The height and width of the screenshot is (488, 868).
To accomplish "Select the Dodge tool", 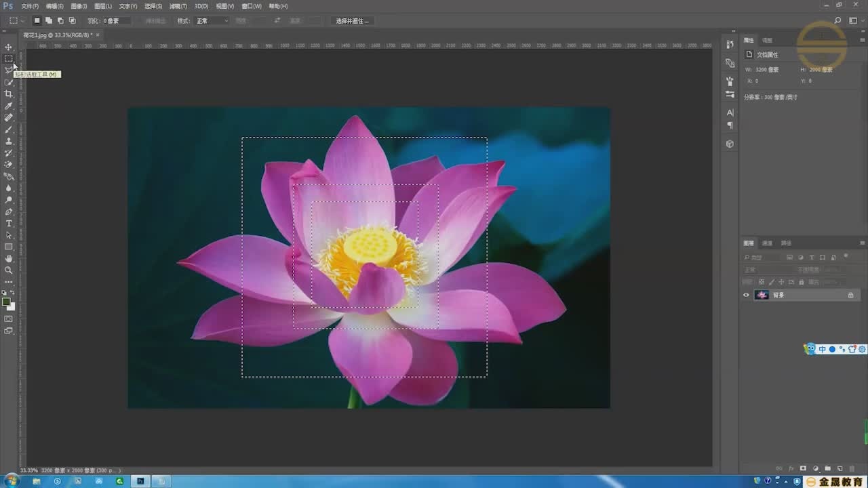I will (9, 200).
